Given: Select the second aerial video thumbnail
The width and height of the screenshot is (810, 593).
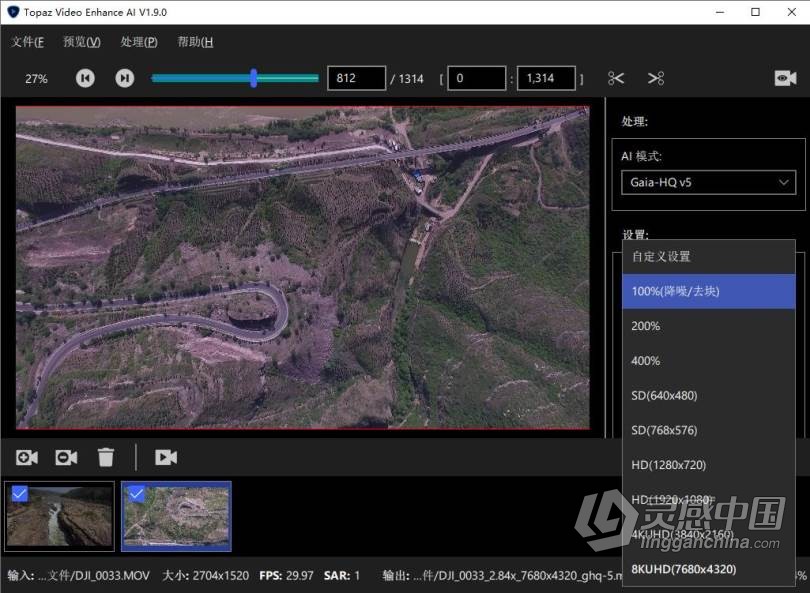Looking at the screenshot, I should click(x=177, y=516).
